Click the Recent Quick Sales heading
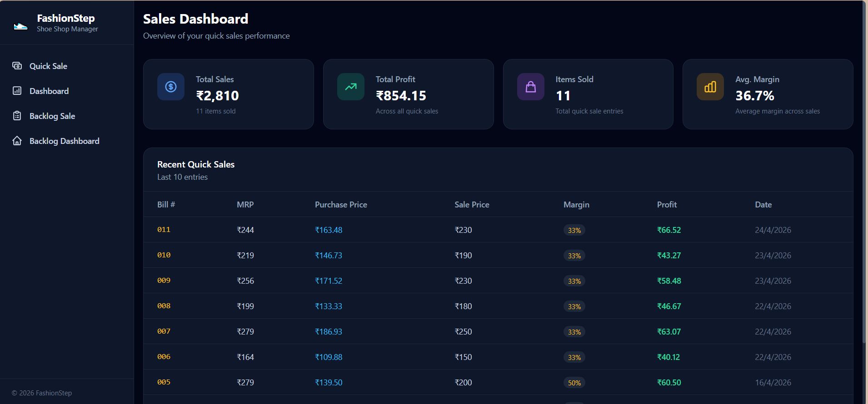 coord(196,164)
